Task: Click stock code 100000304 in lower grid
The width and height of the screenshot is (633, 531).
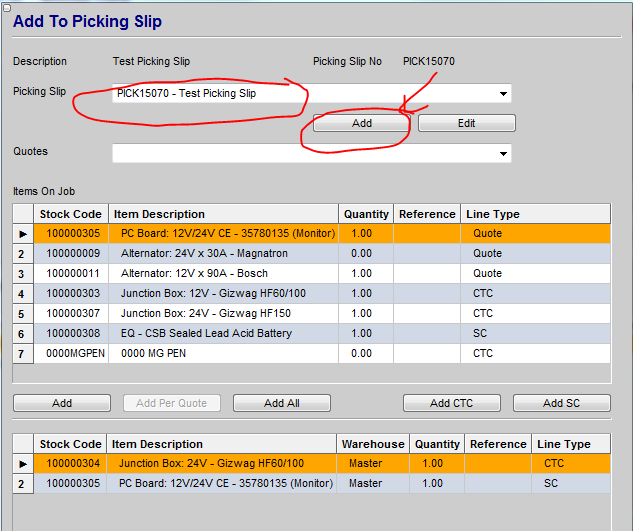Action: tap(70, 463)
